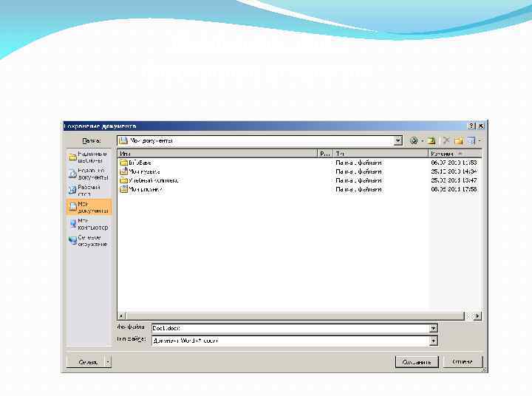The image size is (532, 399).
Task: Select the folder dated 06.07.2010
Action: (x=136, y=163)
